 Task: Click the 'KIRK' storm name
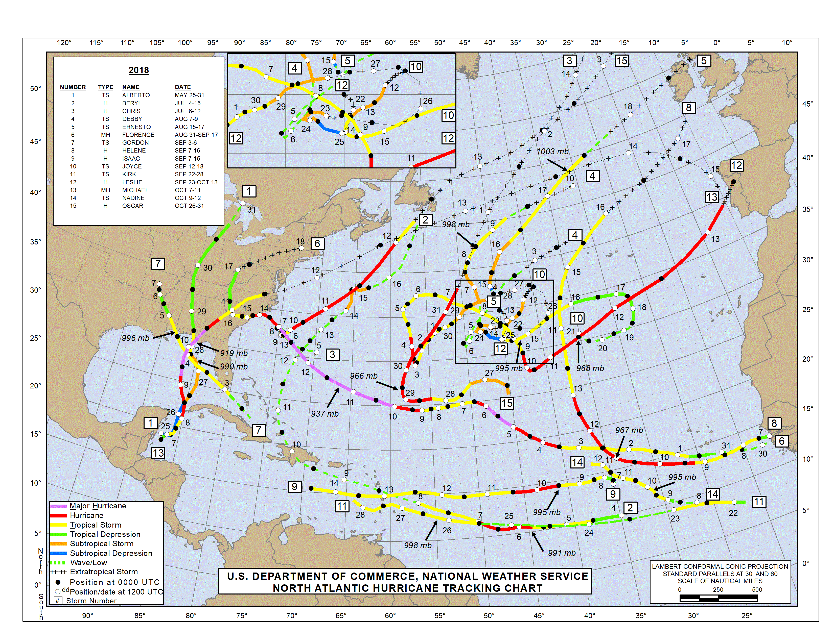pyautogui.click(x=129, y=174)
